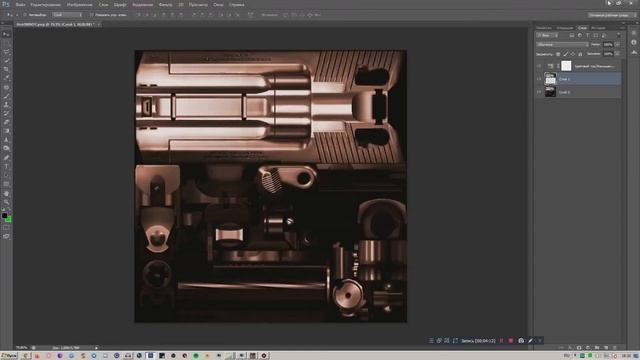Open the Файл menu
The width and height of the screenshot is (640, 360).
20,5
